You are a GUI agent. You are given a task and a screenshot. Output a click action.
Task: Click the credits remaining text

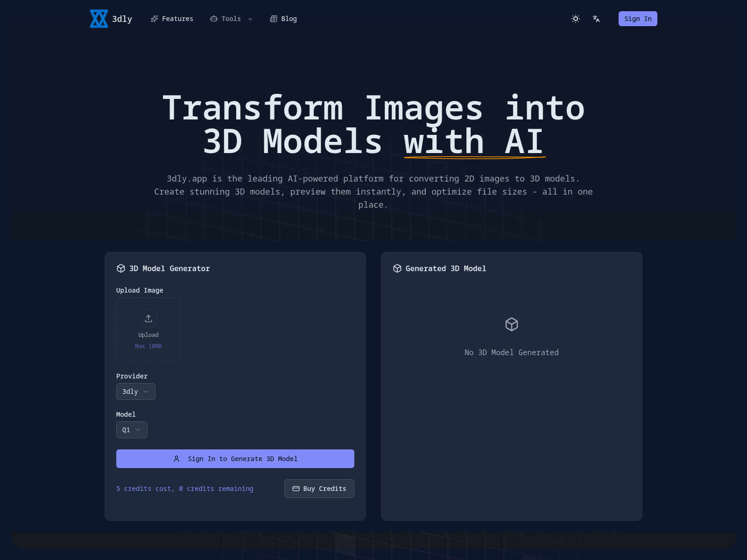185,489
